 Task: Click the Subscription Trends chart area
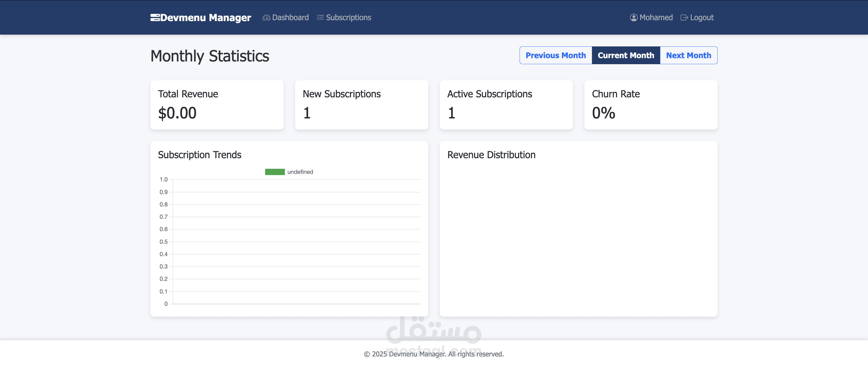tap(297, 242)
